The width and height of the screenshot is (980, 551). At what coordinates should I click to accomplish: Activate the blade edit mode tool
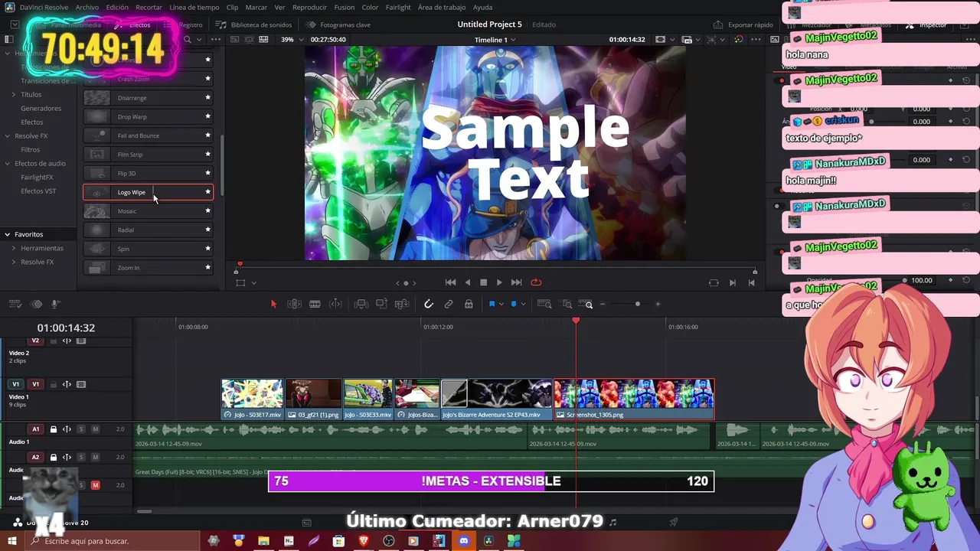[315, 304]
